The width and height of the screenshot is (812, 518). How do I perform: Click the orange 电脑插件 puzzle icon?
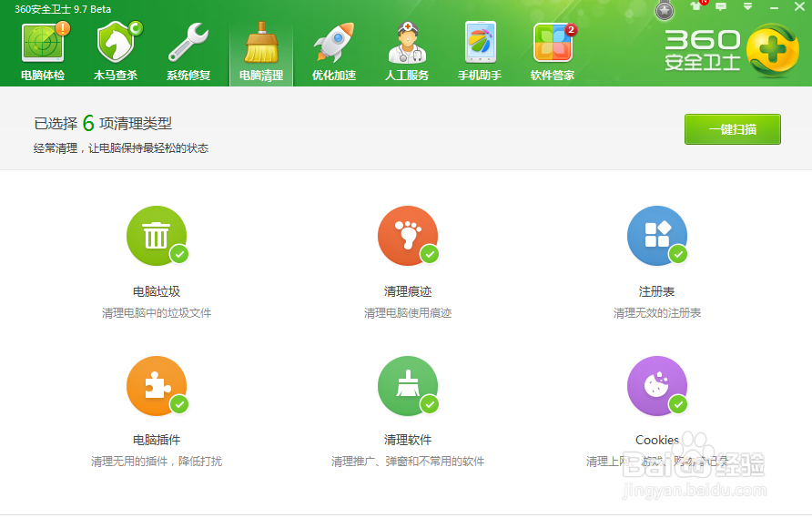pyautogui.click(x=157, y=386)
